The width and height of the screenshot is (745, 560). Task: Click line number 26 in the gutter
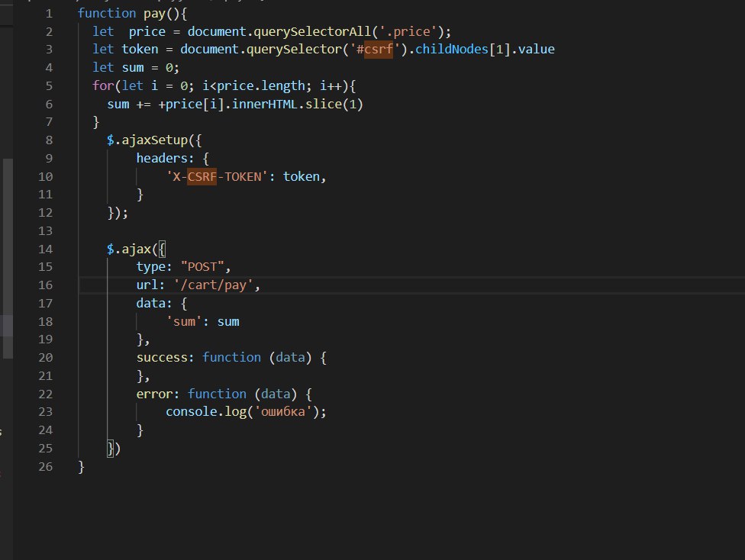click(46, 467)
